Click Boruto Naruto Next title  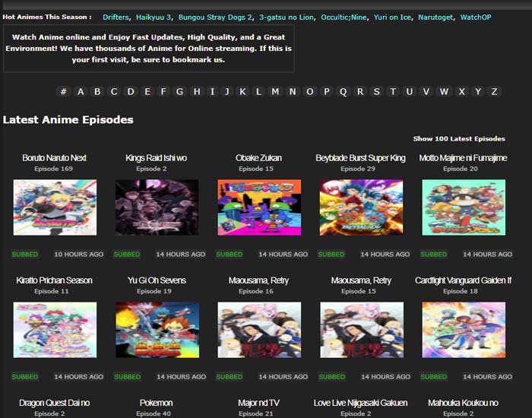click(54, 158)
